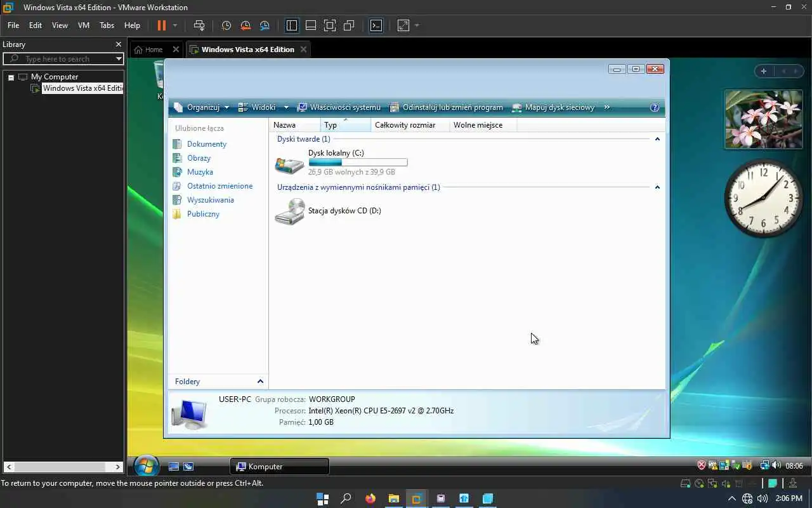Pause the virtual machine with the orange button
812x508 pixels.
[x=161, y=25]
